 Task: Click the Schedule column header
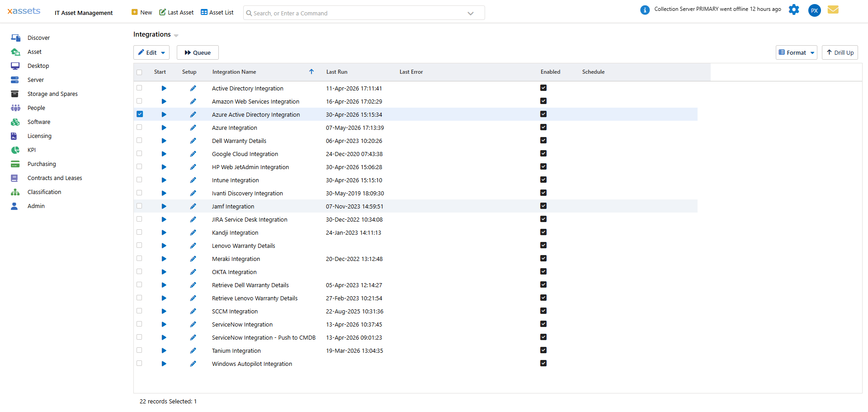593,72
